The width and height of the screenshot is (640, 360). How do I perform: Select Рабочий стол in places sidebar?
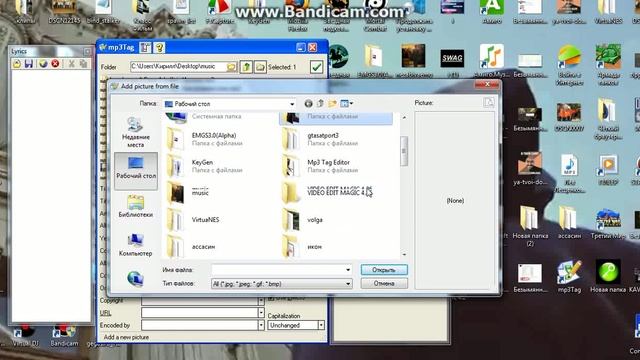pyautogui.click(x=136, y=171)
